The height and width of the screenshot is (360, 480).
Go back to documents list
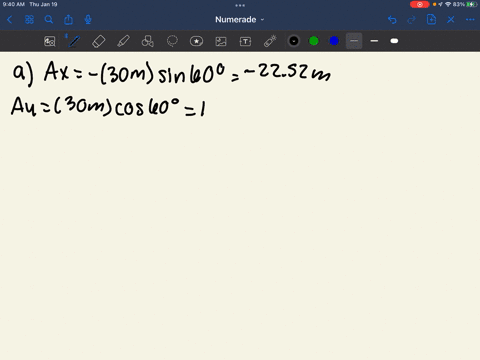coord(9,20)
